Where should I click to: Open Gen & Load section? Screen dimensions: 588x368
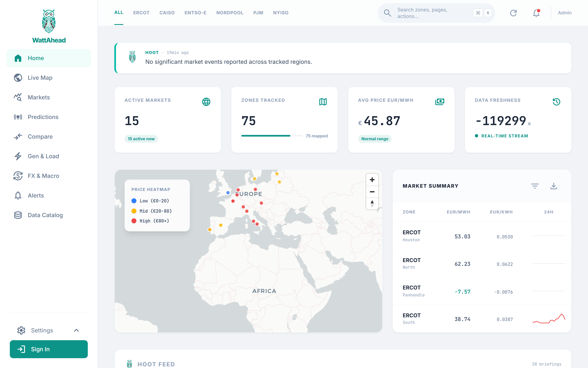49,156
